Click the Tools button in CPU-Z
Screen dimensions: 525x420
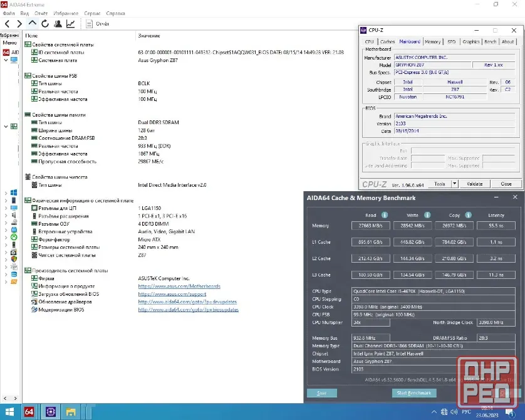click(x=440, y=184)
